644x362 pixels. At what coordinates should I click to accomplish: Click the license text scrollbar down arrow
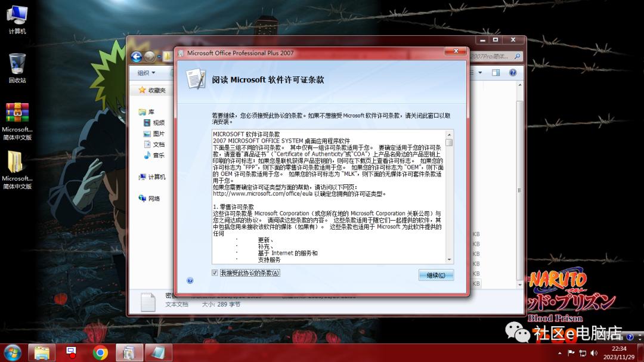[x=450, y=259]
